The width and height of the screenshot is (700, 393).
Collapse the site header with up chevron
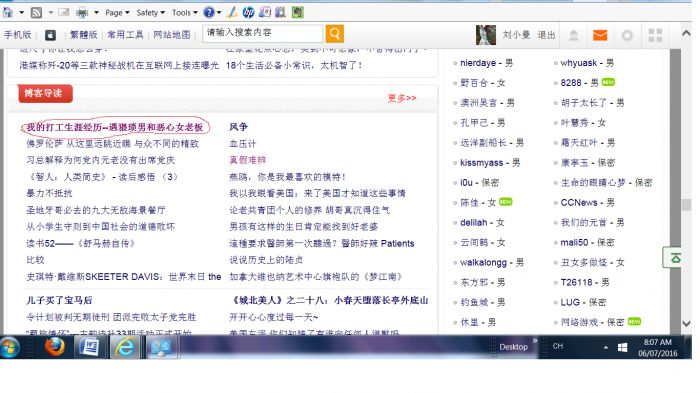point(686,33)
